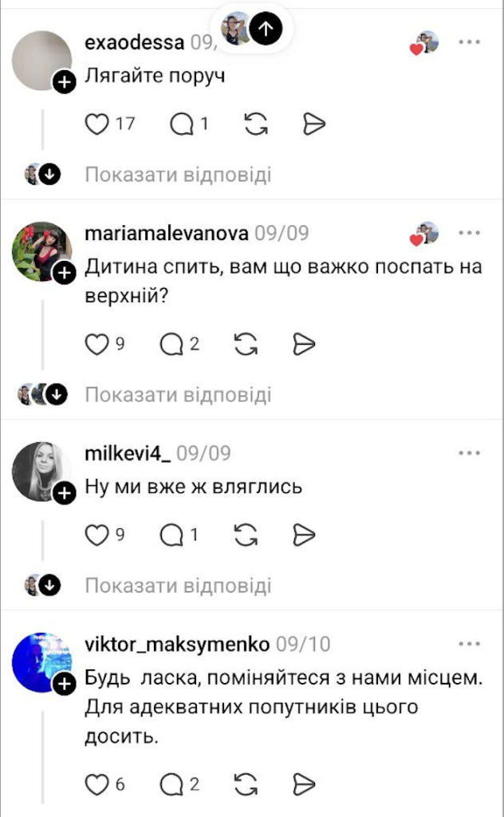
Task: Share the mariamalevanova comment via send icon
Action: tap(304, 344)
